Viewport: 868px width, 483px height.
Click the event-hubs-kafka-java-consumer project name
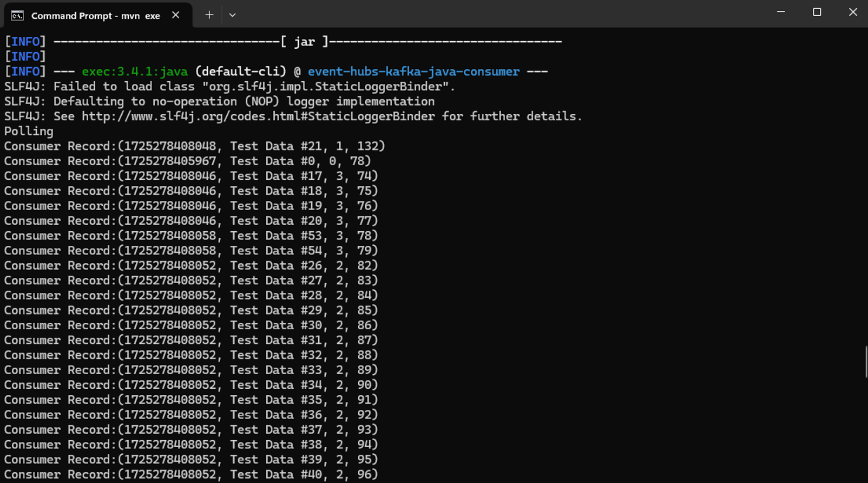pos(414,71)
